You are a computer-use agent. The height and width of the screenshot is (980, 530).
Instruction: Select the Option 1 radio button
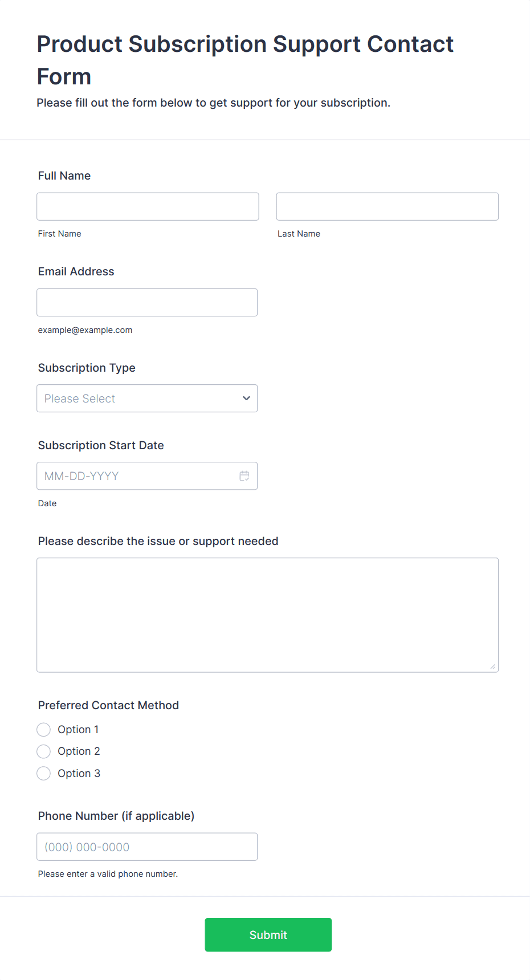[x=44, y=730]
